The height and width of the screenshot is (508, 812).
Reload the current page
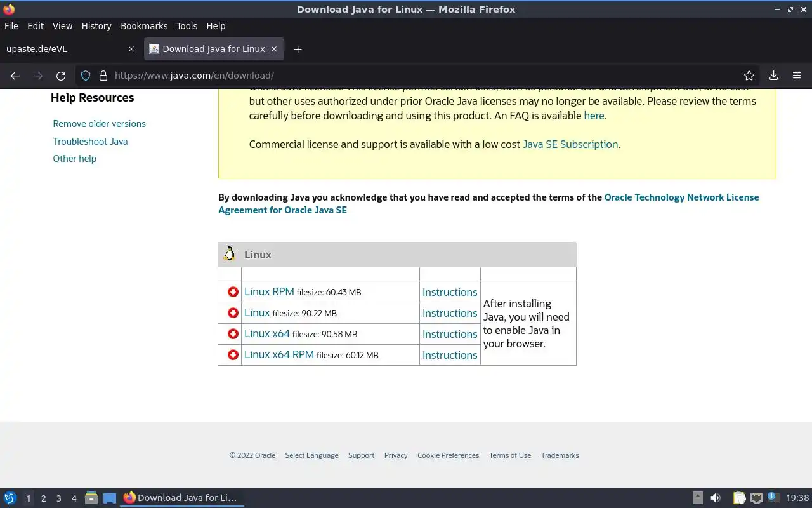pos(61,76)
